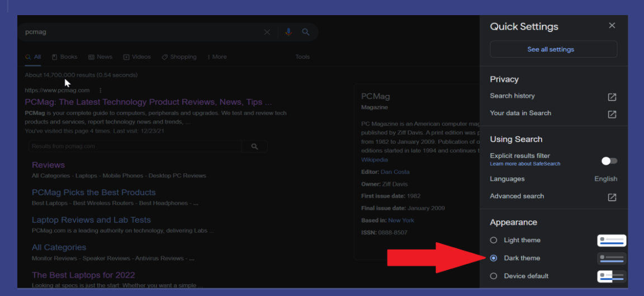Click the magnifier search icon in search bar
Screen dimensions: 644x296
pyautogui.click(x=306, y=32)
